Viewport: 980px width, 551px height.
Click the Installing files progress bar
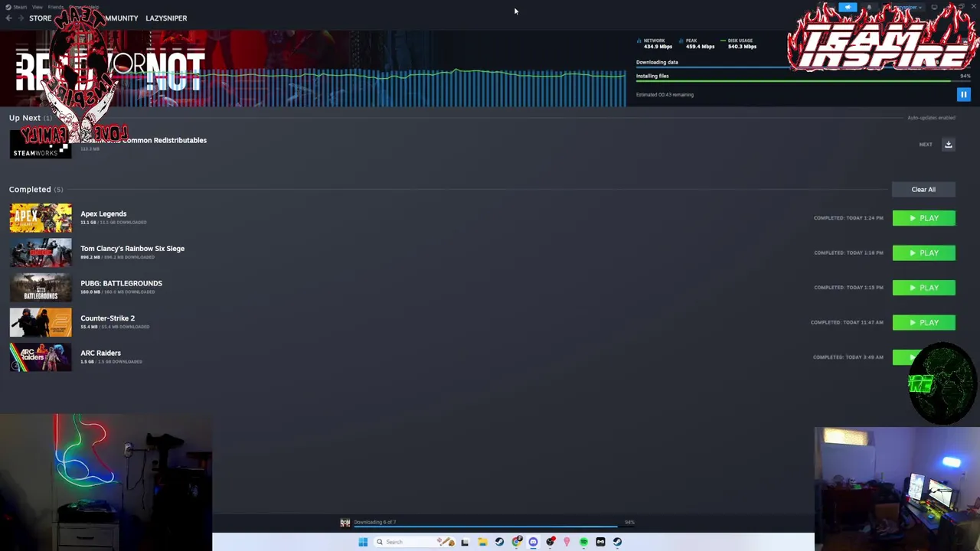[x=803, y=81]
